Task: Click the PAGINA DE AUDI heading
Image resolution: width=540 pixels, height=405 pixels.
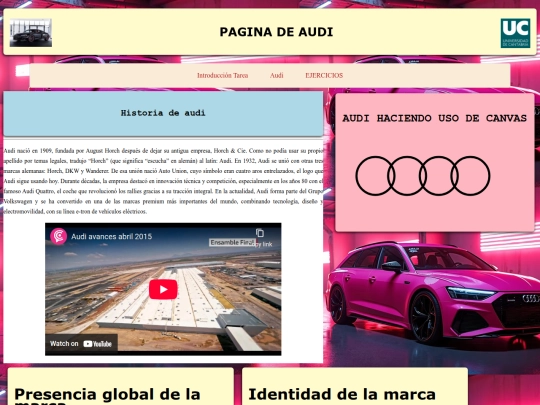Action: coord(276,32)
